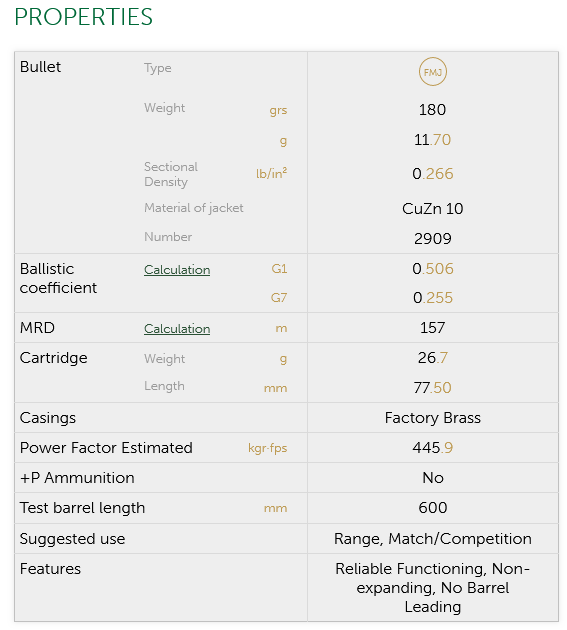Select sectional density value 0.266
Viewport: 567px width, 630px height.
click(x=432, y=174)
